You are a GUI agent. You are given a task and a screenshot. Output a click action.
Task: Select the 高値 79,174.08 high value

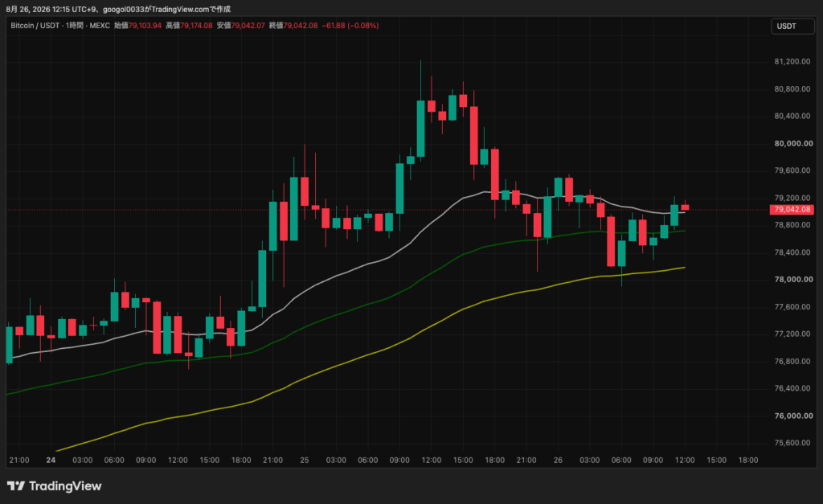(x=189, y=25)
